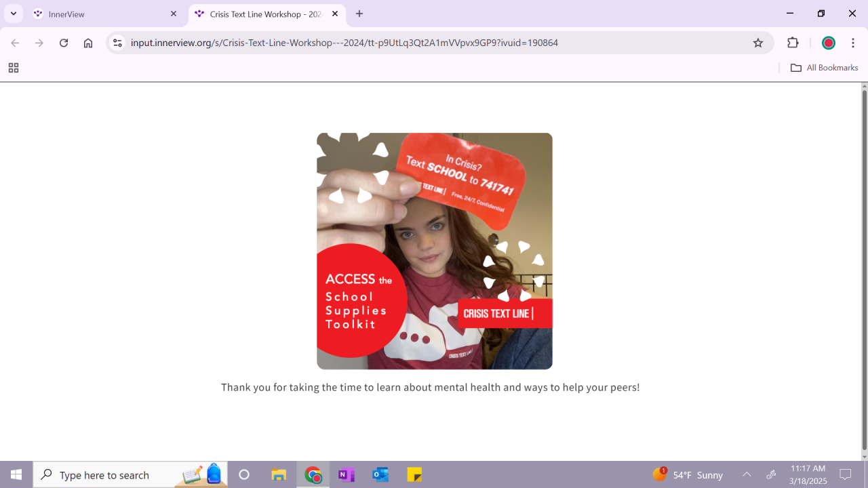This screenshot has height=488, width=868.
Task: Open the weather widget showing 54°F Sunny
Action: click(688, 474)
